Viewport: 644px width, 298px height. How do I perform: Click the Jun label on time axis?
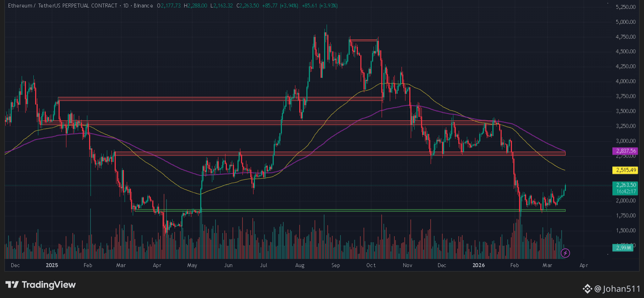228,265
